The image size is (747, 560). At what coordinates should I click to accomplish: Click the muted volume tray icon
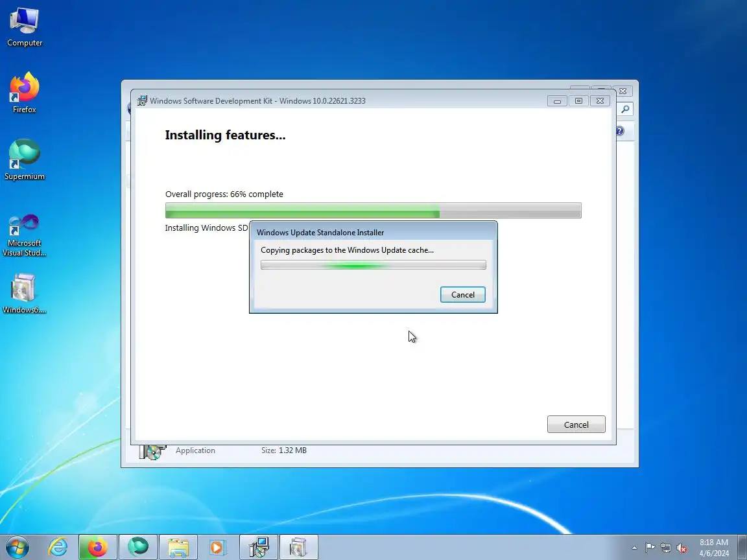click(682, 548)
